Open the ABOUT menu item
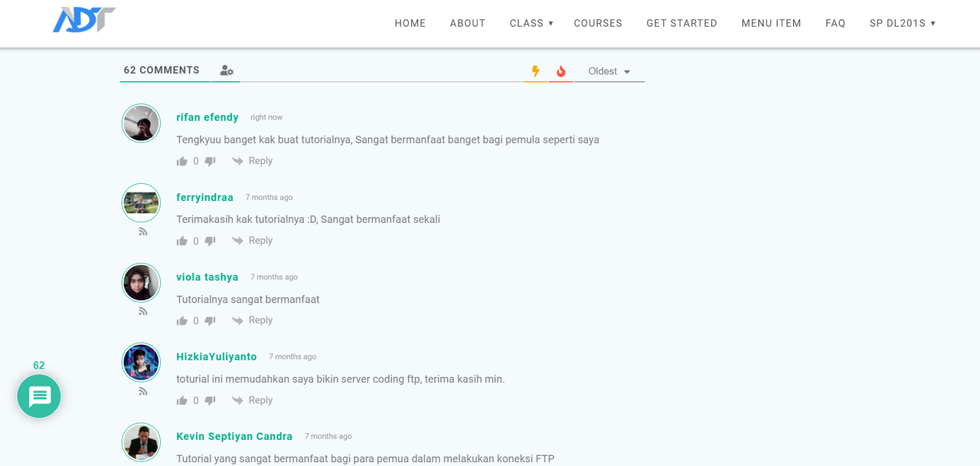 point(468,23)
